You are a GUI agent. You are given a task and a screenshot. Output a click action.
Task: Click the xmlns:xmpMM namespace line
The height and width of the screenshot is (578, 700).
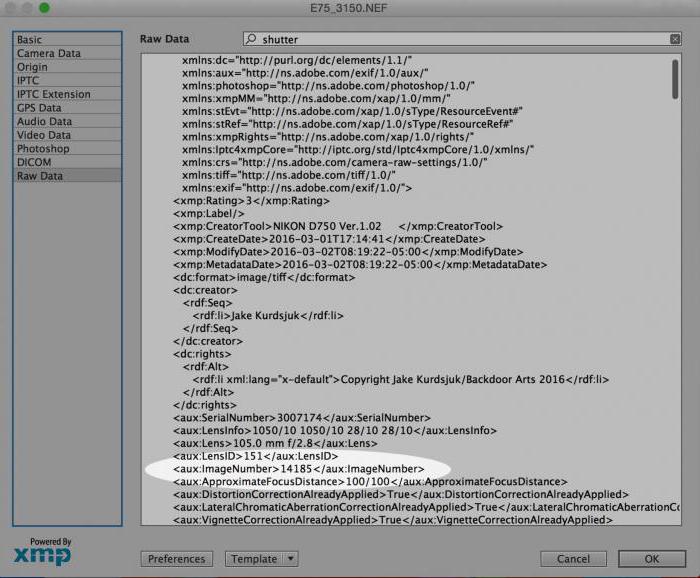coord(316,99)
